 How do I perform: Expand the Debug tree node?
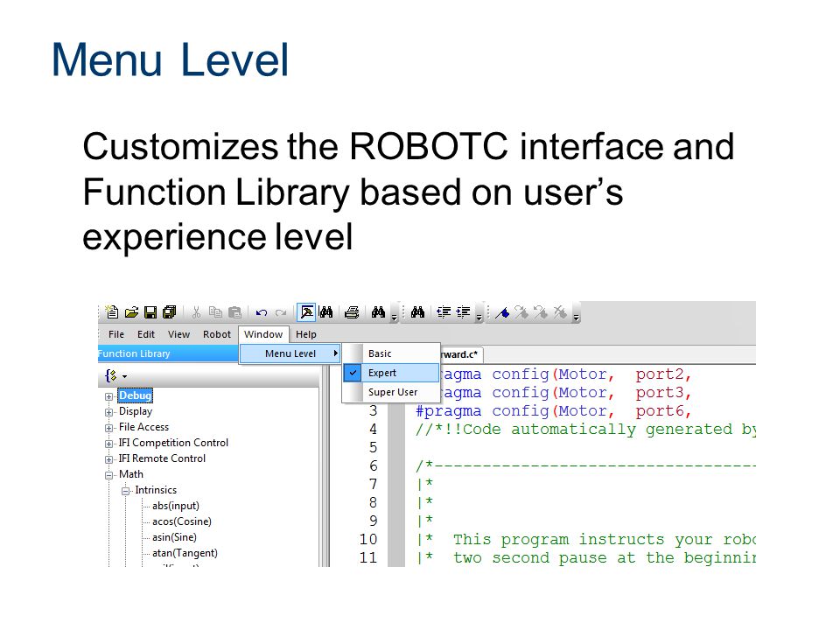(108, 396)
